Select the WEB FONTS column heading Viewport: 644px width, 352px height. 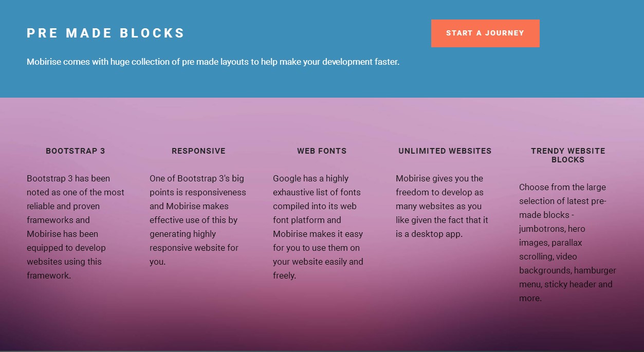(322, 151)
